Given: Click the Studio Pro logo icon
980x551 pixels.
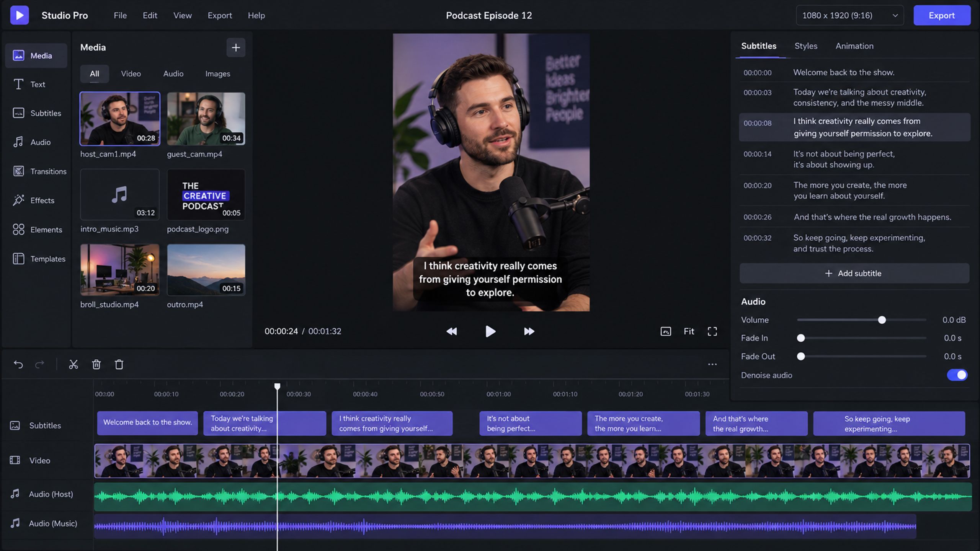Looking at the screenshot, I should (x=20, y=15).
